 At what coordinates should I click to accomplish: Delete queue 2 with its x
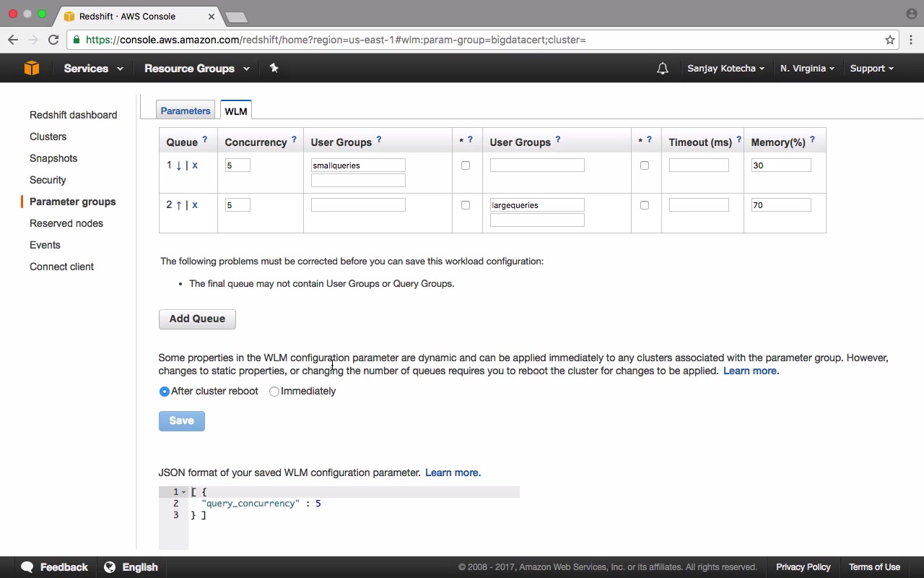[x=195, y=205]
